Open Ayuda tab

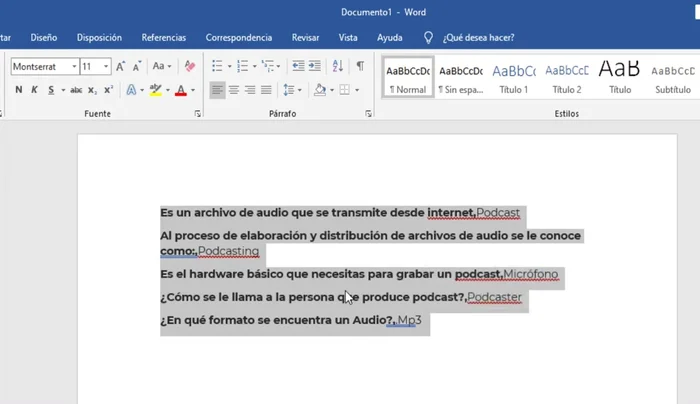390,38
